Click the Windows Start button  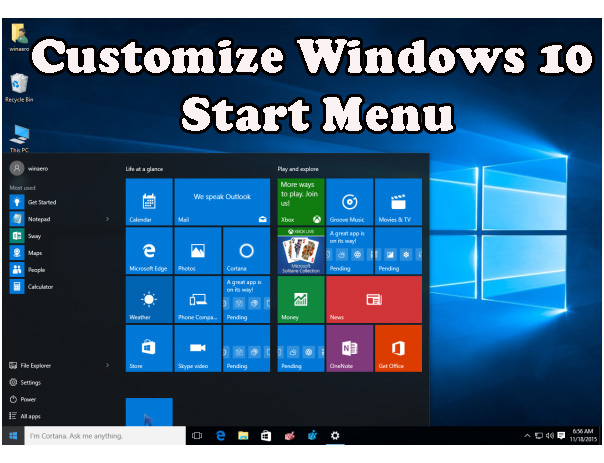[13, 436]
